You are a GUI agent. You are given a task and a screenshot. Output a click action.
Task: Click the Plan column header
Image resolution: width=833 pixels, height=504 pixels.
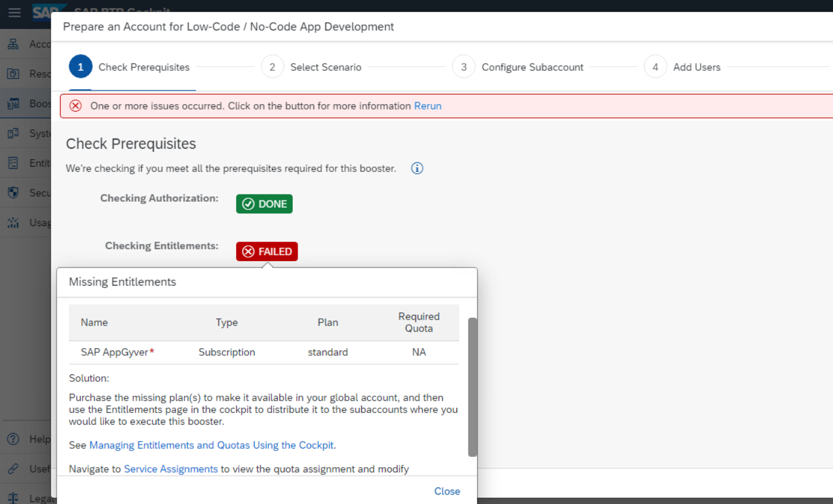[x=328, y=323]
